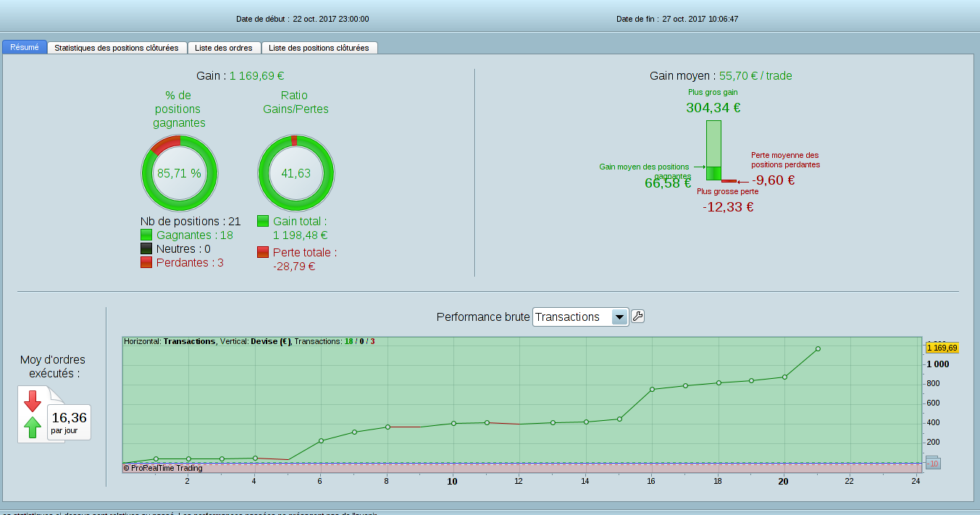Click the green Gagnantes legend square

(x=146, y=235)
